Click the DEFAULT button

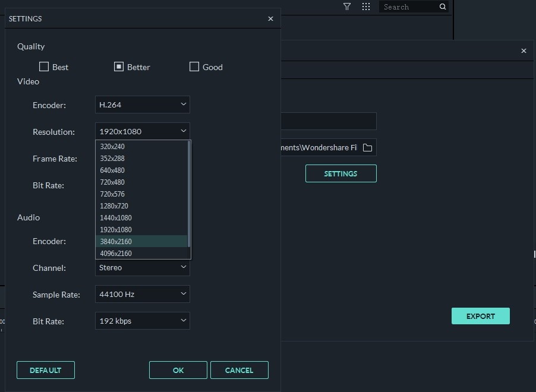[46, 370]
